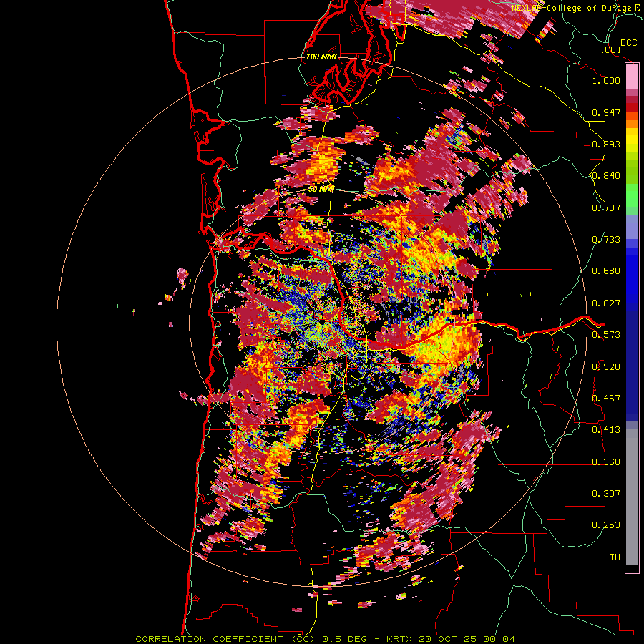Click the TH threshold label
This screenshot has height=644, width=644.
615,557
